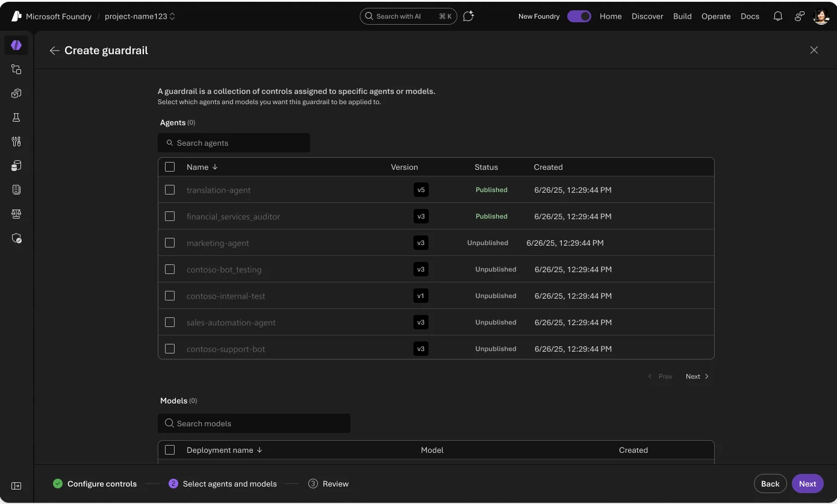Sort agents by the Name column
837x504 pixels.
click(x=202, y=167)
